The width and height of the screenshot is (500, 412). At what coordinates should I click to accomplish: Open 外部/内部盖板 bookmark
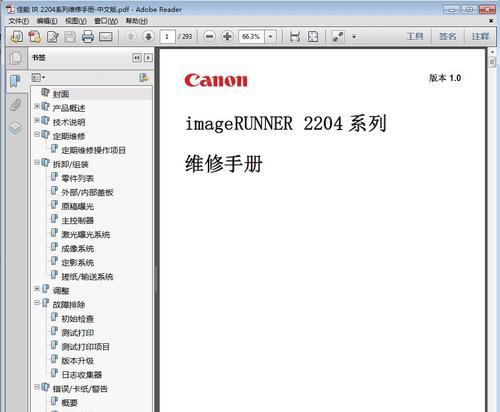pos(87,192)
